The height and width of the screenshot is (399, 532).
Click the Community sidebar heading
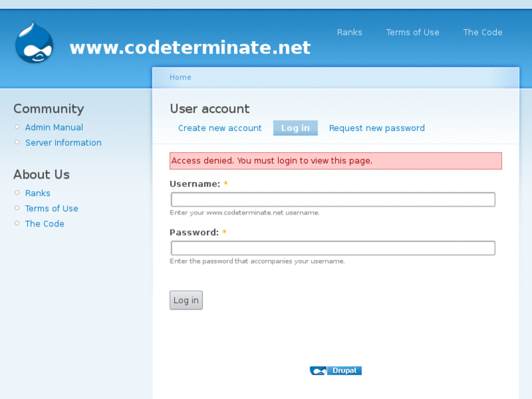(x=48, y=108)
